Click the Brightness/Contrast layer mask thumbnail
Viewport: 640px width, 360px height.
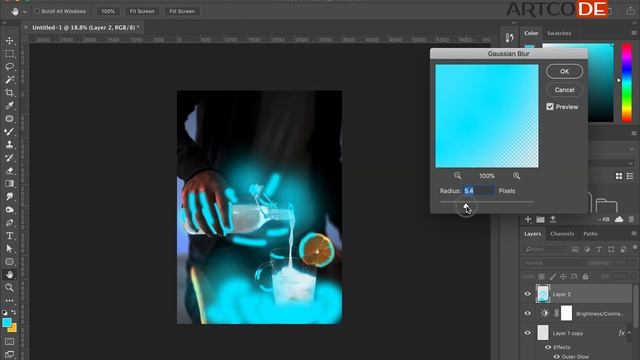pos(566,313)
